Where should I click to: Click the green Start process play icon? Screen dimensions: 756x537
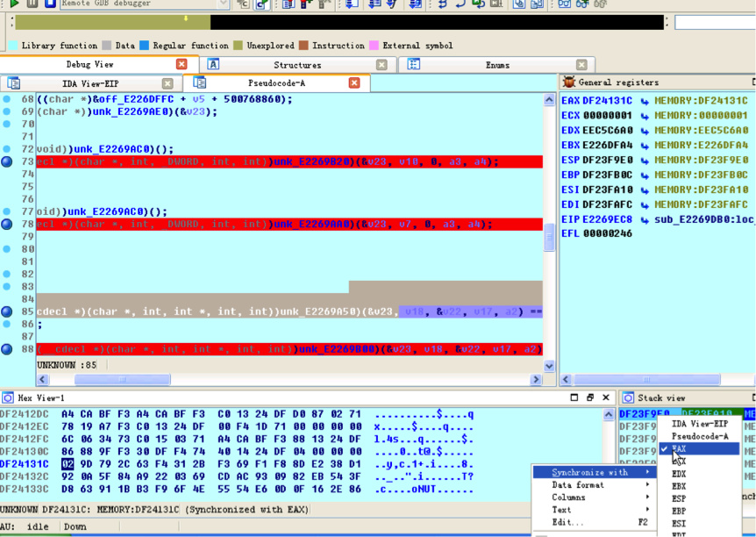point(14,4)
